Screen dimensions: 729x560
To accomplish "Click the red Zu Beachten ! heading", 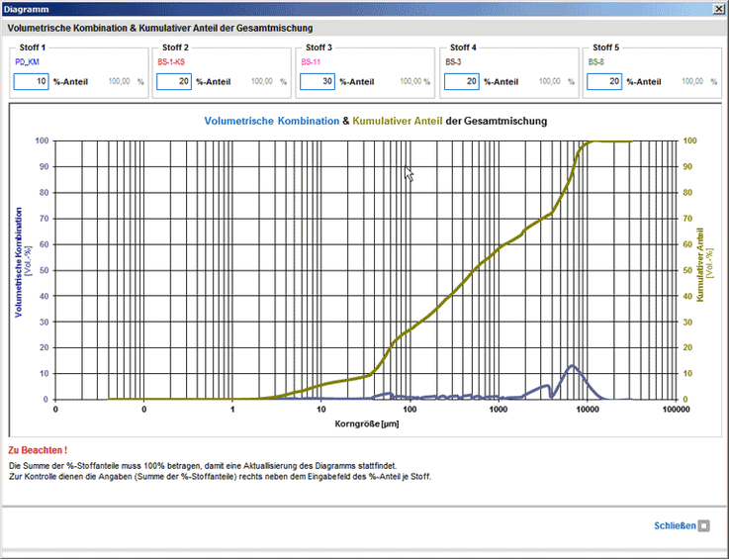I will point(38,450).
